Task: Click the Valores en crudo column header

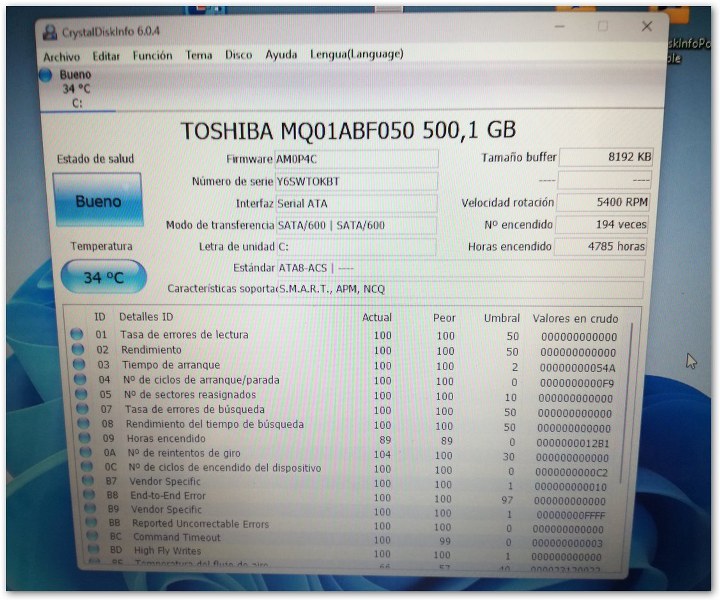Action: coord(575,319)
